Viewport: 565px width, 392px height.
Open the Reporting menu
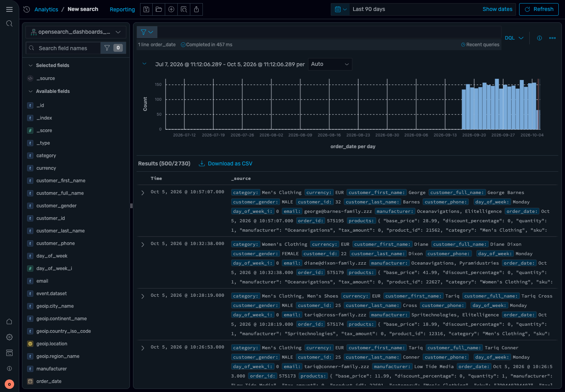pyautogui.click(x=122, y=9)
